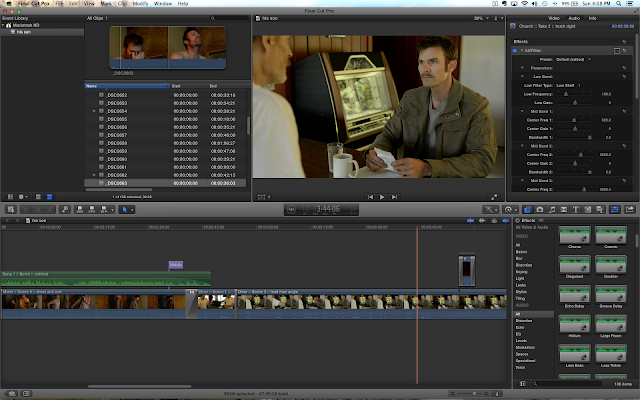Open the browser action gear menu
The image size is (640, 400).
tap(23, 197)
